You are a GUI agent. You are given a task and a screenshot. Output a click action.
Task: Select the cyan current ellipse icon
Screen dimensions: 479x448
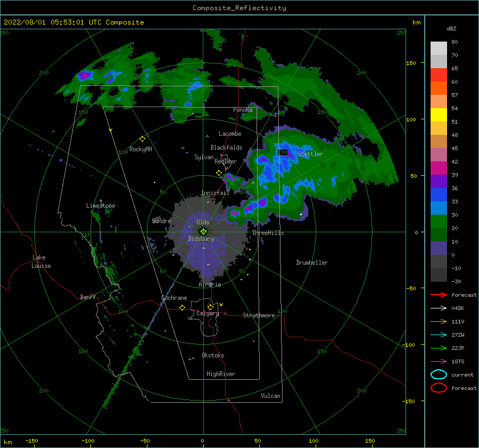pos(439,374)
